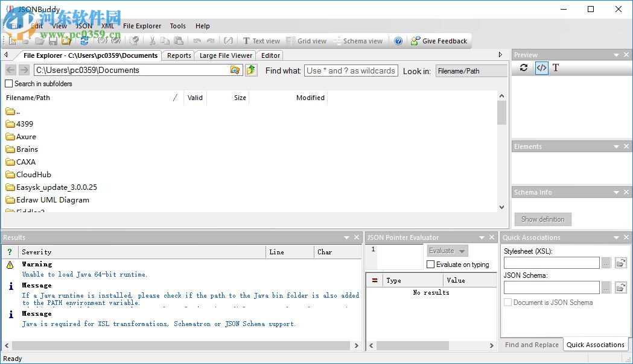Switch to Text view in the toolbar
The image size is (633, 364).
[262, 41]
